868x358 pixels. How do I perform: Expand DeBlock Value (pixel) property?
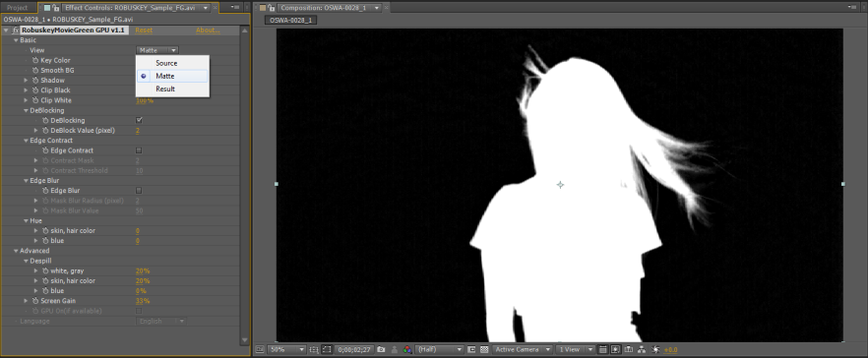click(x=36, y=130)
